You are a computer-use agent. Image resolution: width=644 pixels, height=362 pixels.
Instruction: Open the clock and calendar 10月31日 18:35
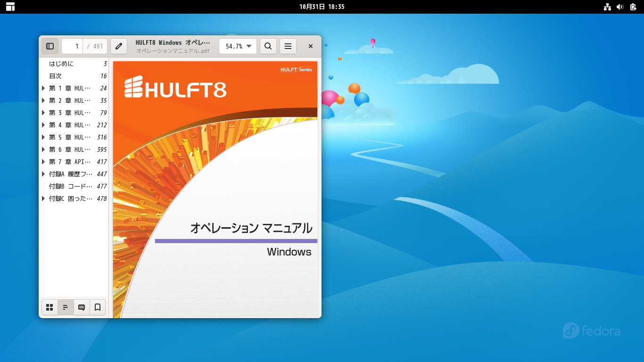click(x=322, y=7)
